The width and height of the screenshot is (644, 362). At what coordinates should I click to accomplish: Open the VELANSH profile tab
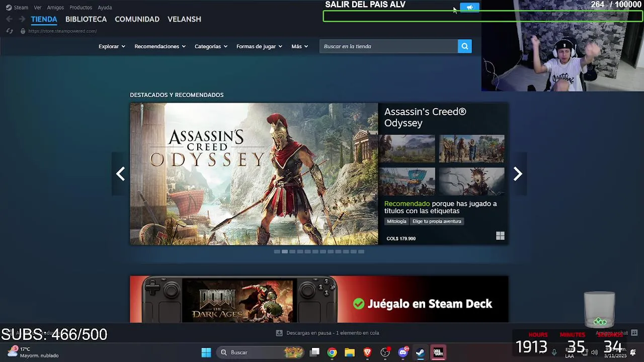coord(184,19)
